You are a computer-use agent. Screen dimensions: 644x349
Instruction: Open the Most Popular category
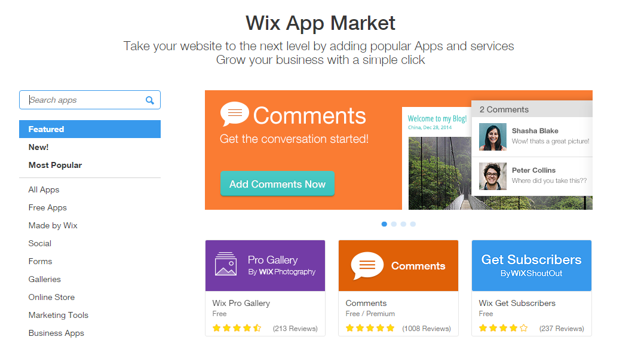pyautogui.click(x=55, y=166)
